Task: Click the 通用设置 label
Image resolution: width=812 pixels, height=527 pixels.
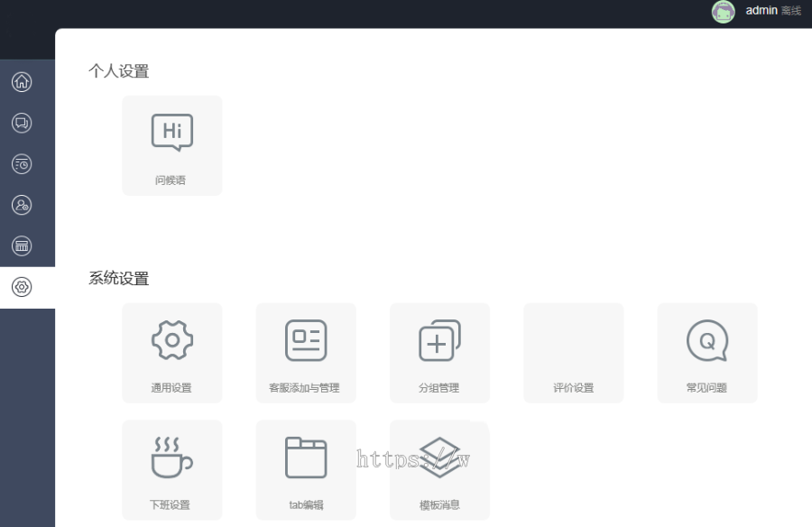Action: 171,388
